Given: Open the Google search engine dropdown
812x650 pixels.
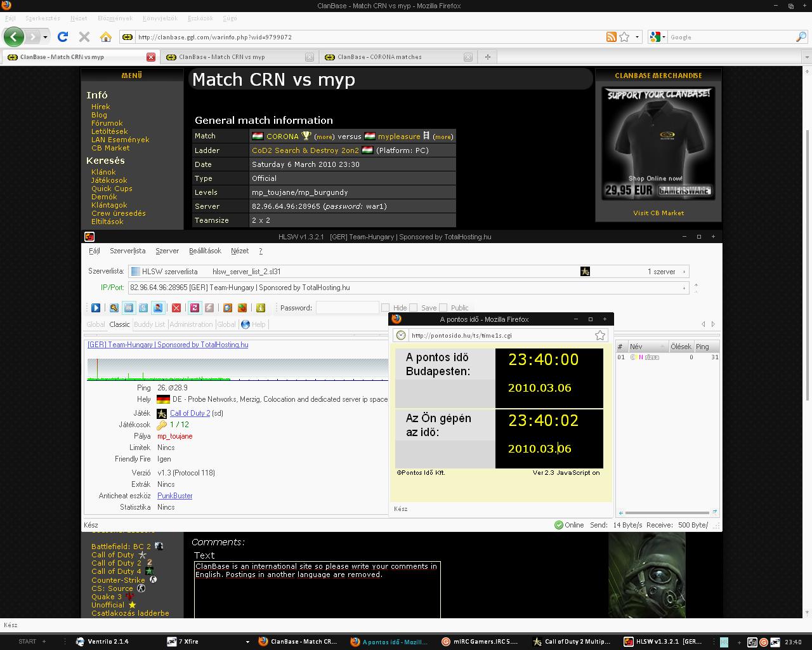Looking at the screenshot, I should pyautogui.click(x=656, y=37).
